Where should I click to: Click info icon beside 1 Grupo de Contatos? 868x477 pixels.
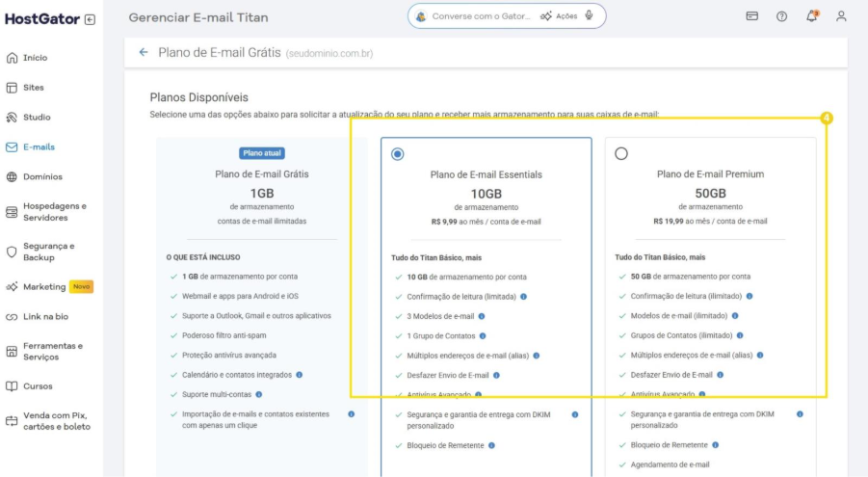coord(482,335)
